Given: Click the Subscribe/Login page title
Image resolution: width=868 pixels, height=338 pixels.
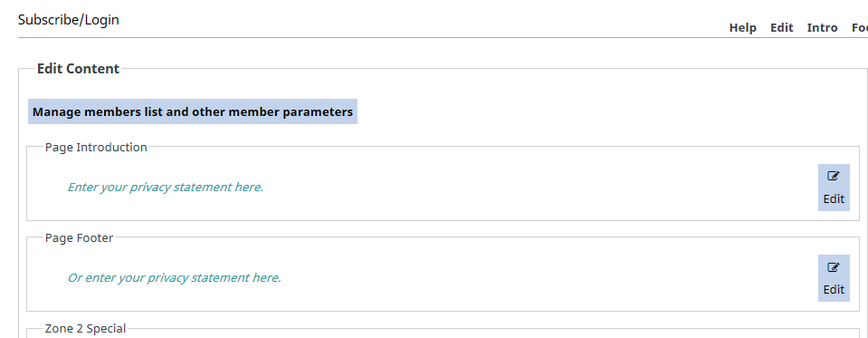Looking at the screenshot, I should 69,20.
